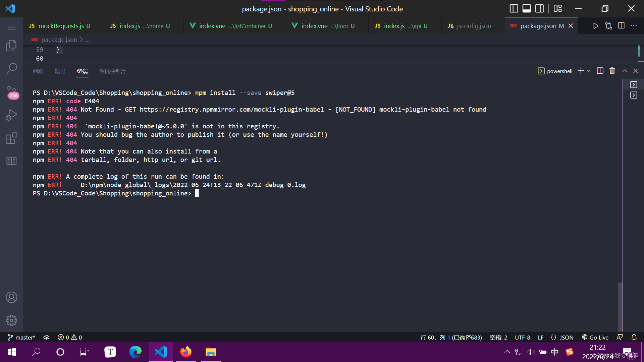This screenshot has width=644, height=362.
Task: Click the master* branch indicator
Action: click(21, 337)
